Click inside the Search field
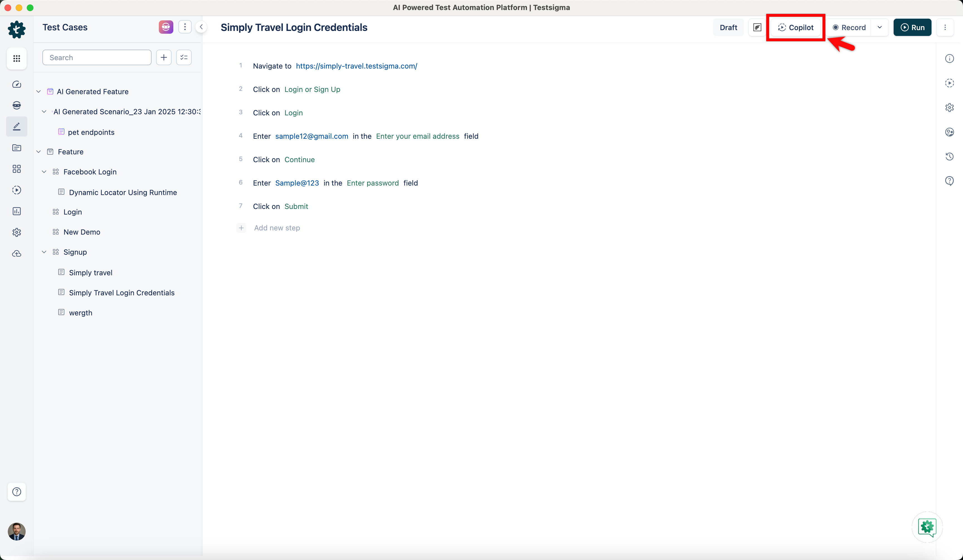 click(97, 57)
